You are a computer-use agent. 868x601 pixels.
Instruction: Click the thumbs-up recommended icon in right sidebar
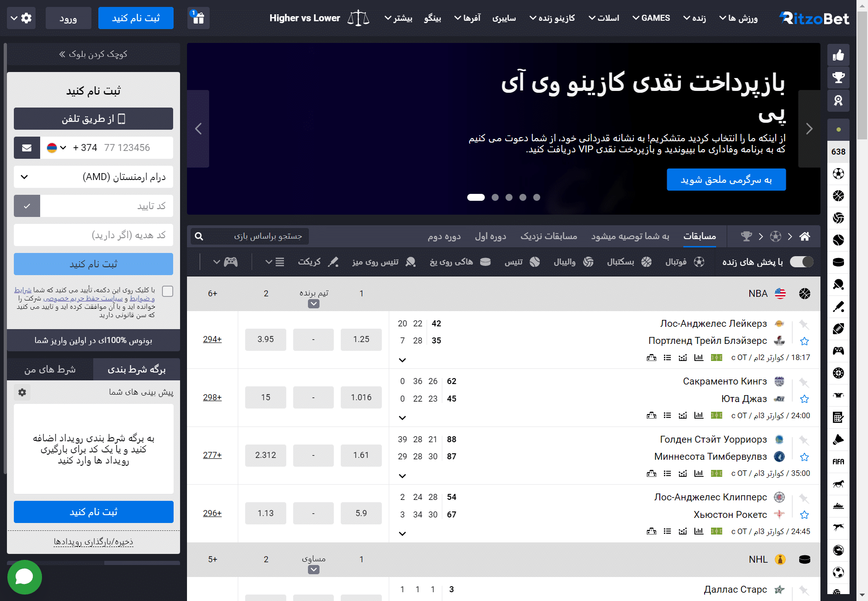(x=838, y=55)
